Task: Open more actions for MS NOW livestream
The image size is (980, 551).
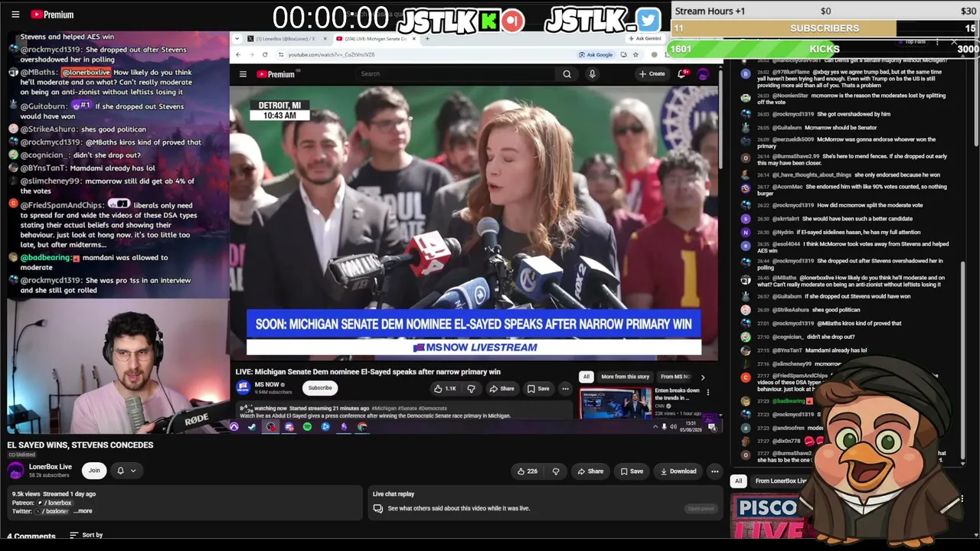Action: (x=565, y=389)
